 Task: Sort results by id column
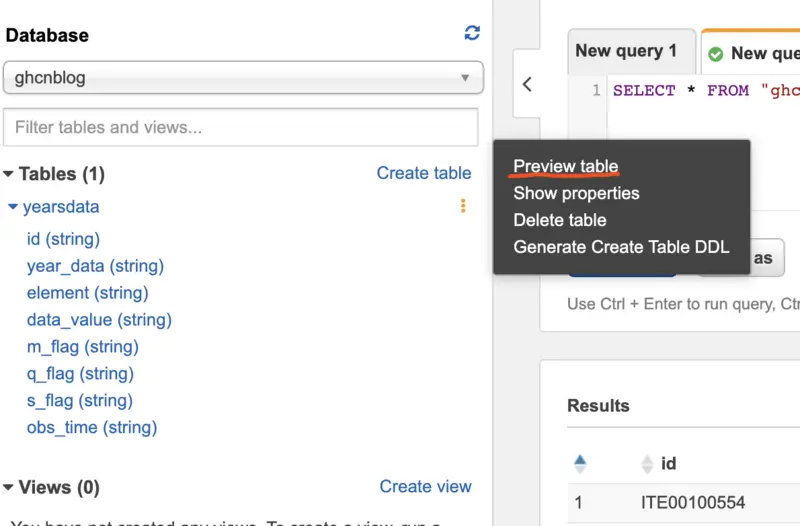[647, 463]
